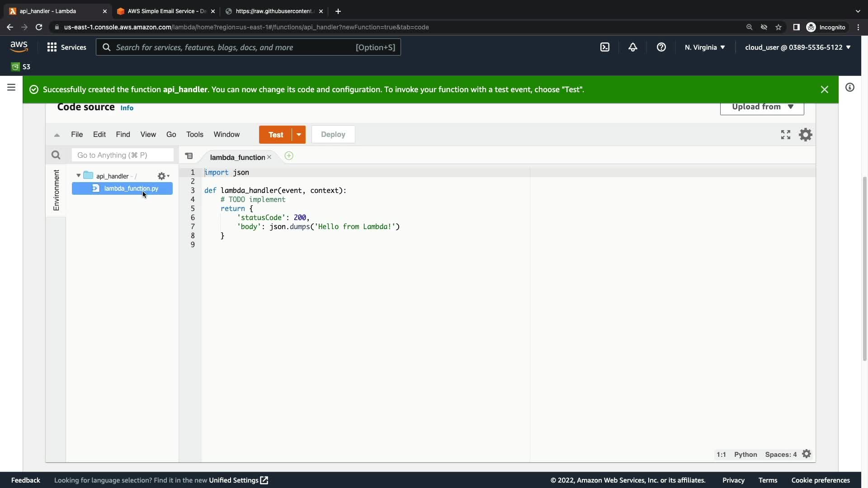Click the Deploy button
Viewport: 868px width, 488px height.
[x=333, y=135]
